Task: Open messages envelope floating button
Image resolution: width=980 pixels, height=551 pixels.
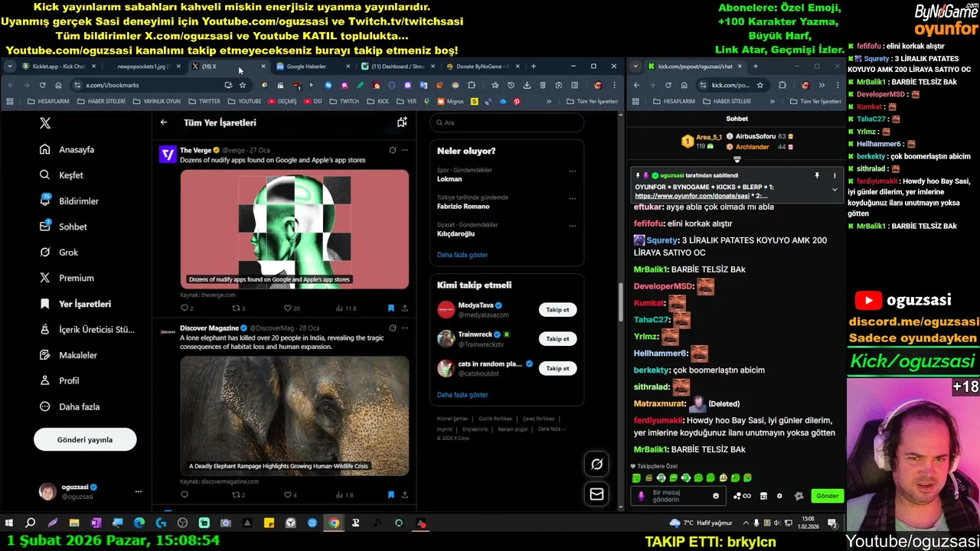Action: tap(596, 494)
